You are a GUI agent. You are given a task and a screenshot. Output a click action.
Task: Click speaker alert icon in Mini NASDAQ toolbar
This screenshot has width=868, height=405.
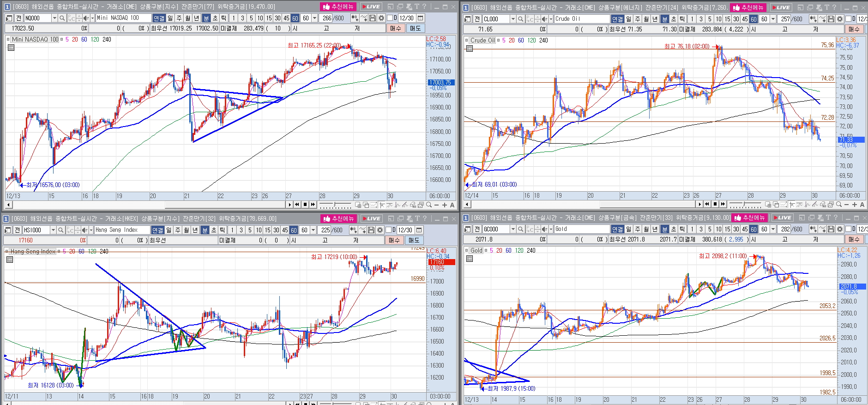point(85,18)
